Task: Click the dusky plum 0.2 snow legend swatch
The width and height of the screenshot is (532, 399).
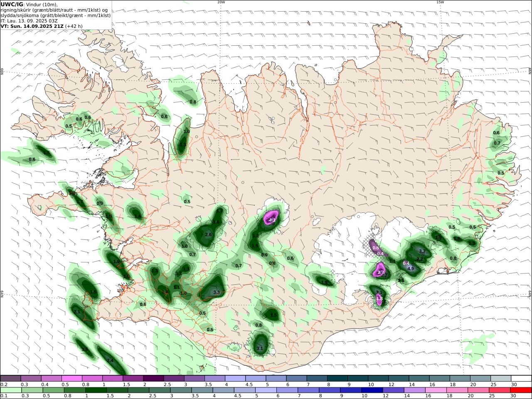Action: [11, 378]
